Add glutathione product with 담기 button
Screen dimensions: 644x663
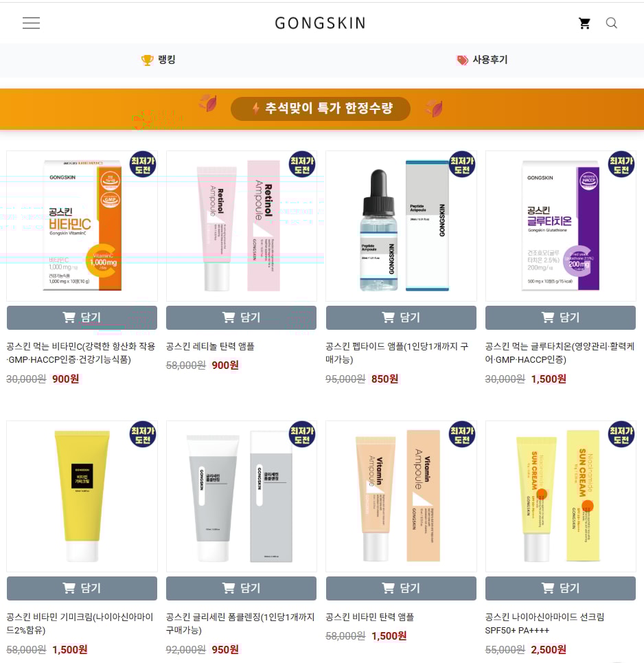pyautogui.click(x=560, y=317)
